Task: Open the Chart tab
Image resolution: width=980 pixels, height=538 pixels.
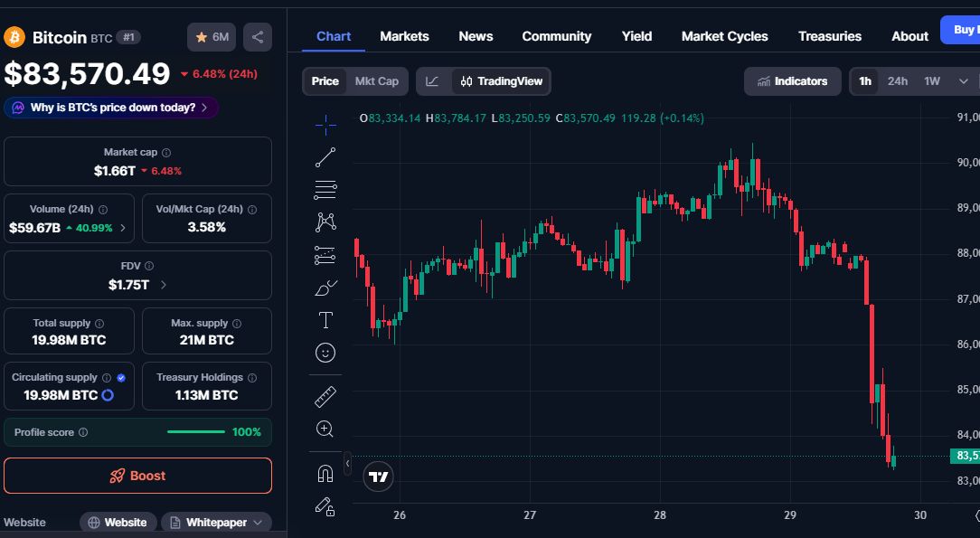Action: point(333,36)
